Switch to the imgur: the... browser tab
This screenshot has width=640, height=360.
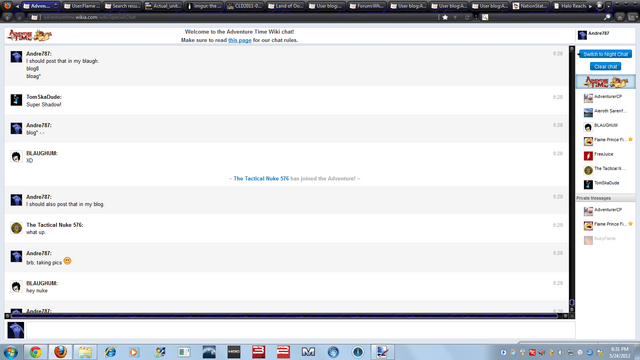(204, 6)
